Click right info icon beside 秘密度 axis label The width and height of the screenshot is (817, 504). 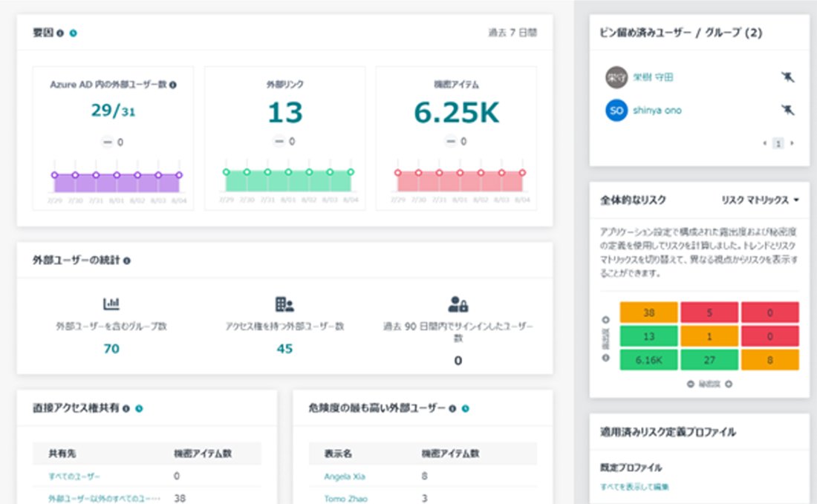point(729,384)
